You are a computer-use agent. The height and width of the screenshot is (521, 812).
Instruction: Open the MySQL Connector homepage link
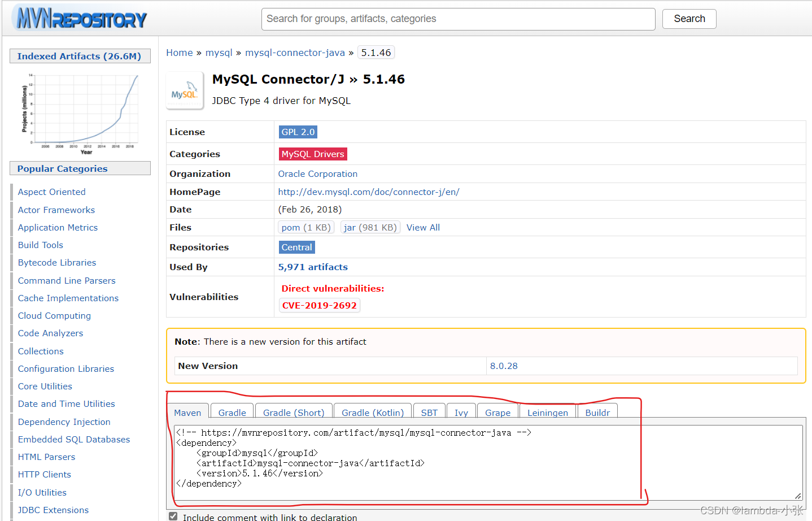click(x=369, y=192)
